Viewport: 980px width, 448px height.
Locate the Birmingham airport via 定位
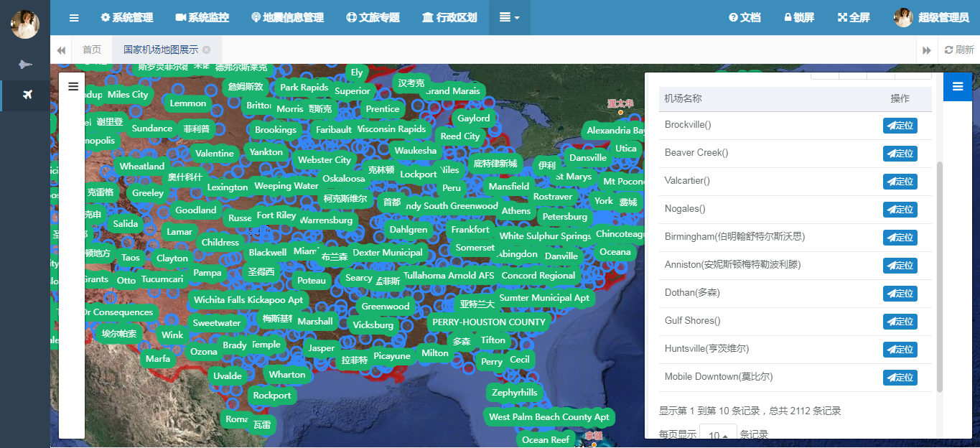click(900, 238)
